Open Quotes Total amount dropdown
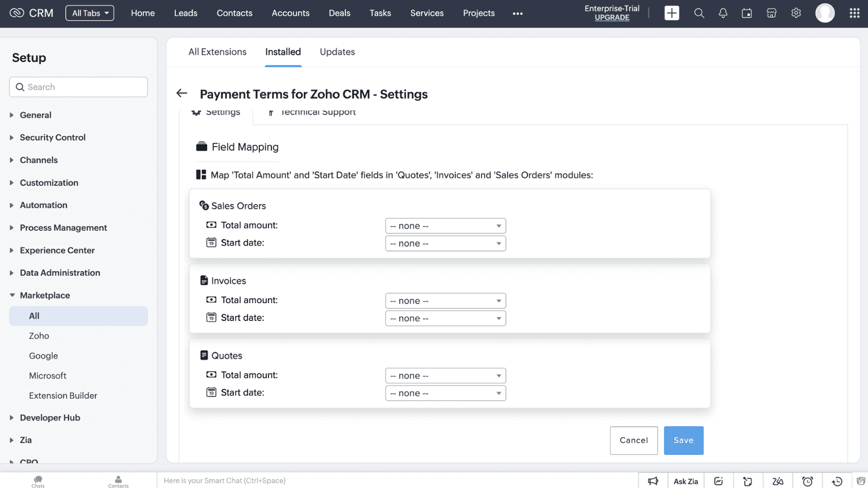Image resolution: width=868 pixels, height=488 pixels. (x=445, y=376)
